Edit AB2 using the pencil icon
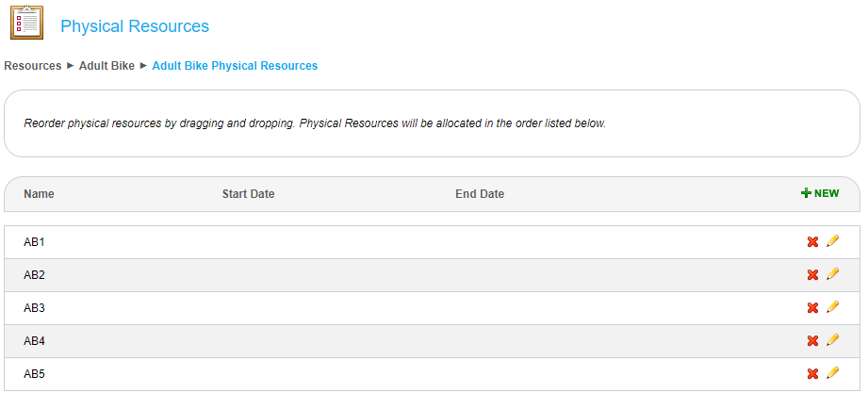Image resolution: width=868 pixels, height=409 pixels. pos(832,274)
